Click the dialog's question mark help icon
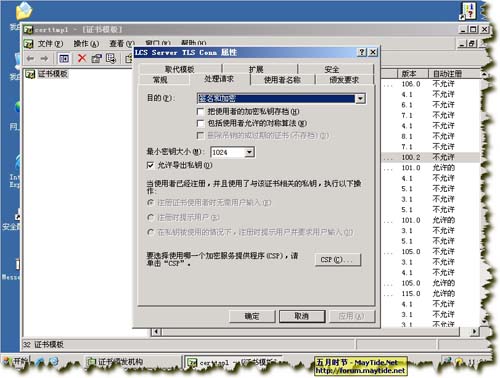The image size is (500, 378). click(362, 52)
